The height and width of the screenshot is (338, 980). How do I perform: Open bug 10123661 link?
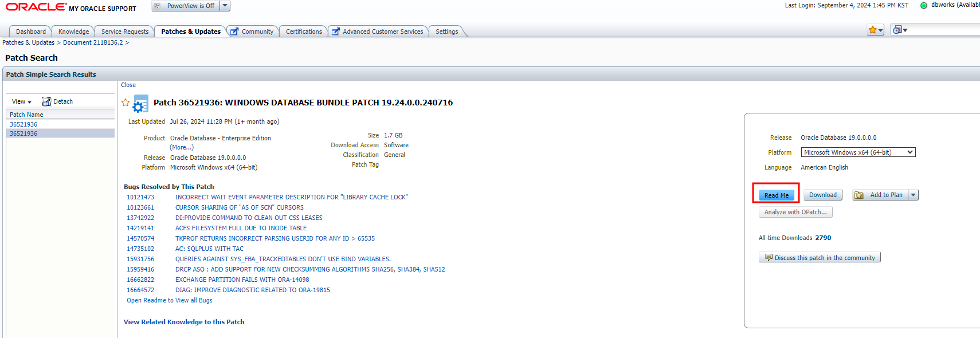[140, 207]
